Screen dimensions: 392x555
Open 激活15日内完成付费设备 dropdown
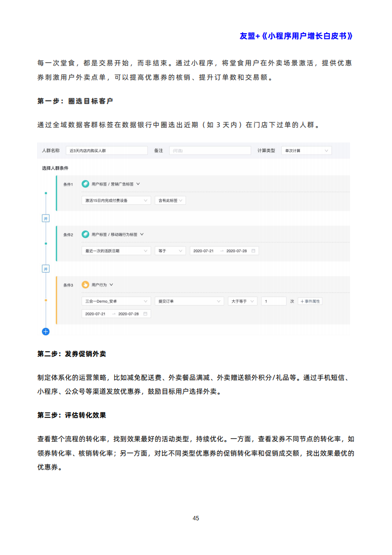point(116,200)
